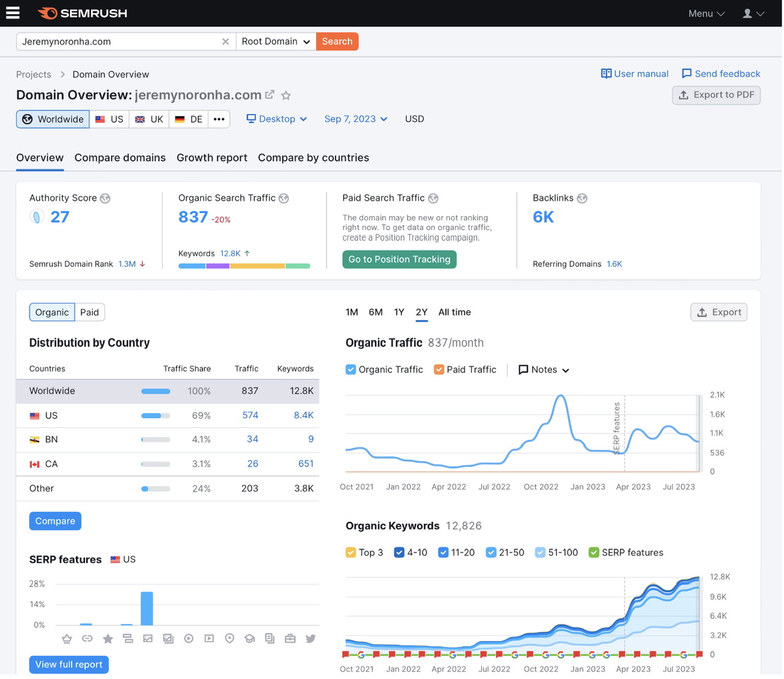The height and width of the screenshot is (679, 784).
Task: Switch to Compare domains tab
Action: coord(120,158)
